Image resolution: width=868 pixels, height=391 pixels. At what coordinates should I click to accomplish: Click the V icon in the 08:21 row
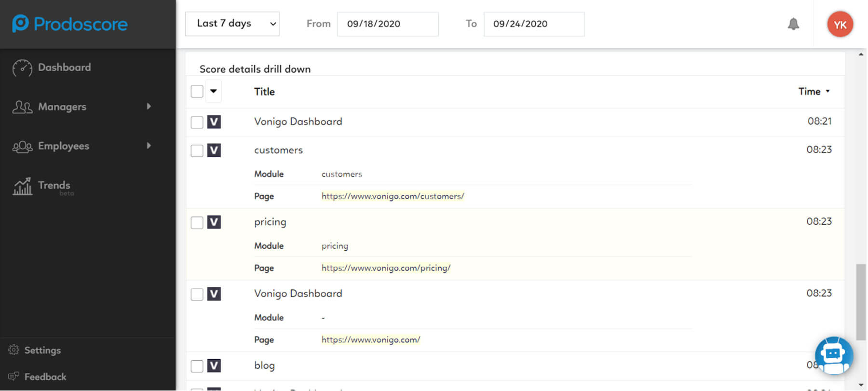(x=214, y=122)
